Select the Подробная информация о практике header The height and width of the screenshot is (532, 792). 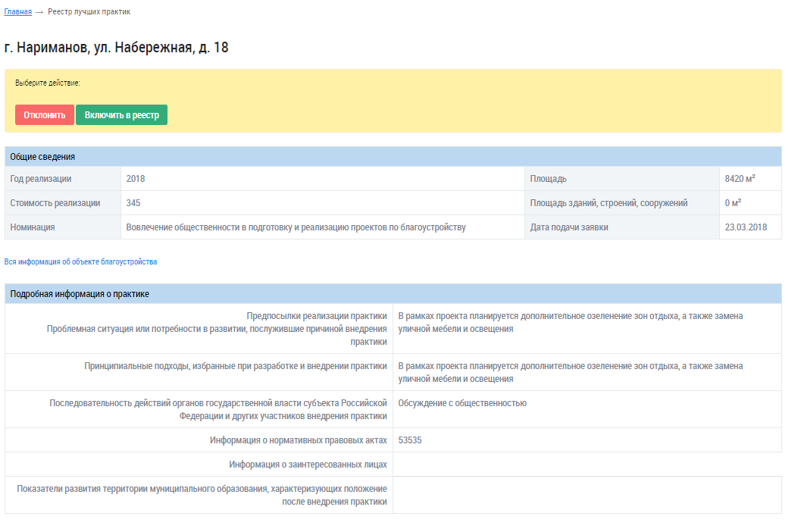click(80, 294)
